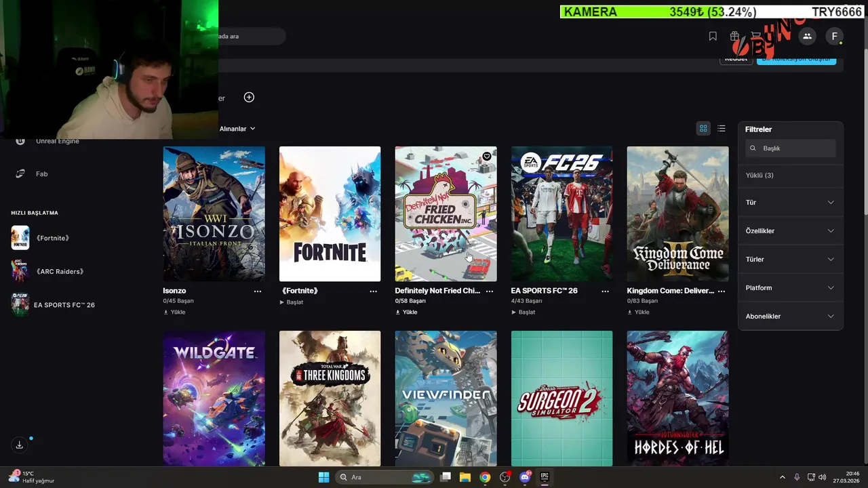
Task: Click the microphone tray icon
Action: point(797,477)
